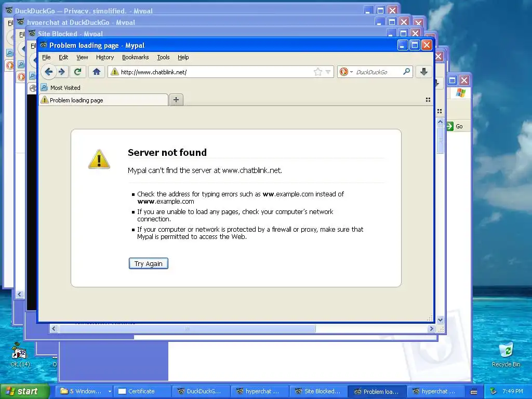Switch to DuckDuckGo taskbar window

click(201, 391)
